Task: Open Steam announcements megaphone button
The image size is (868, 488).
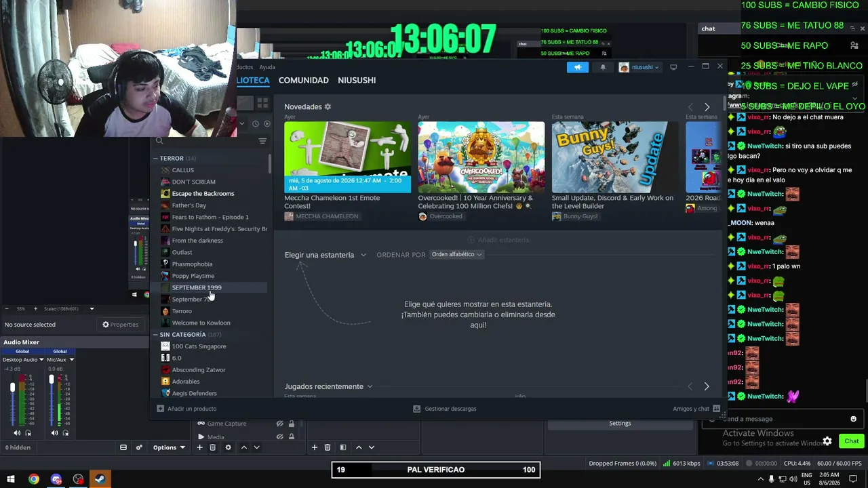Action: click(x=578, y=67)
